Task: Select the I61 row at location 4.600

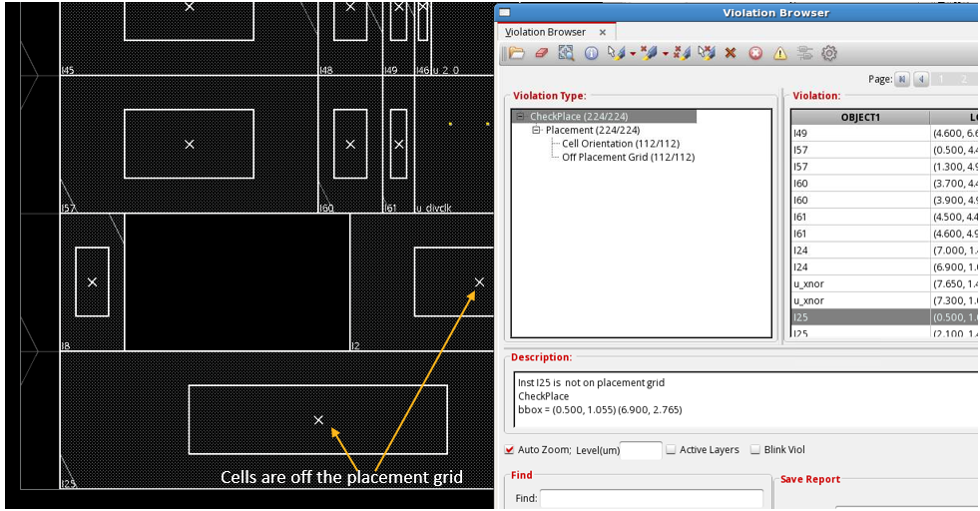Action: tap(884, 234)
